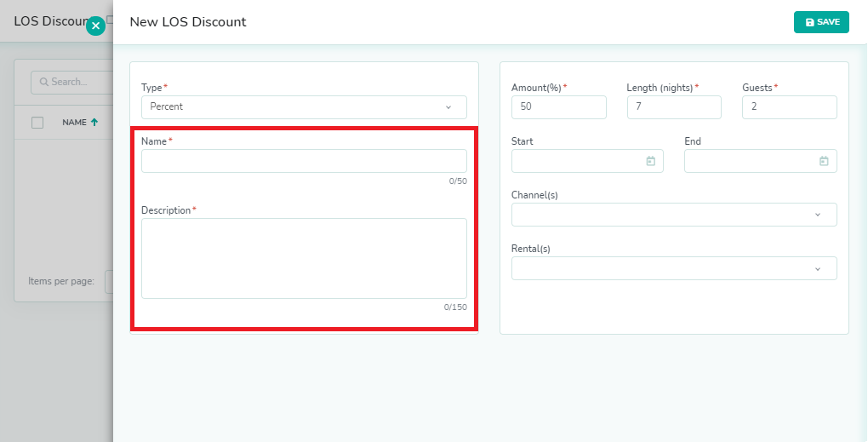Image resolution: width=868 pixels, height=442 pixels.
Task: Open the Start date calendar icon
Action: tap(651, 161)
